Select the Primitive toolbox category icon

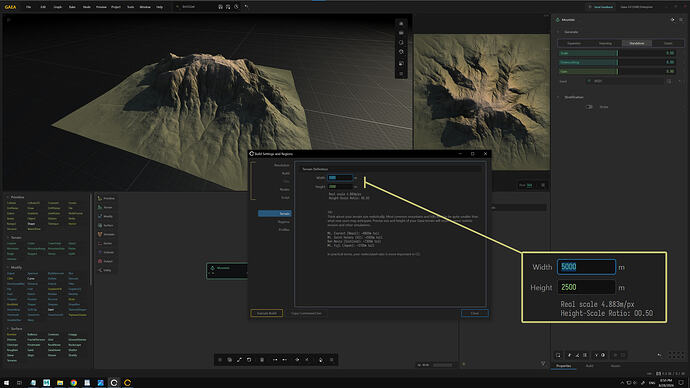(x=100, y=198)
